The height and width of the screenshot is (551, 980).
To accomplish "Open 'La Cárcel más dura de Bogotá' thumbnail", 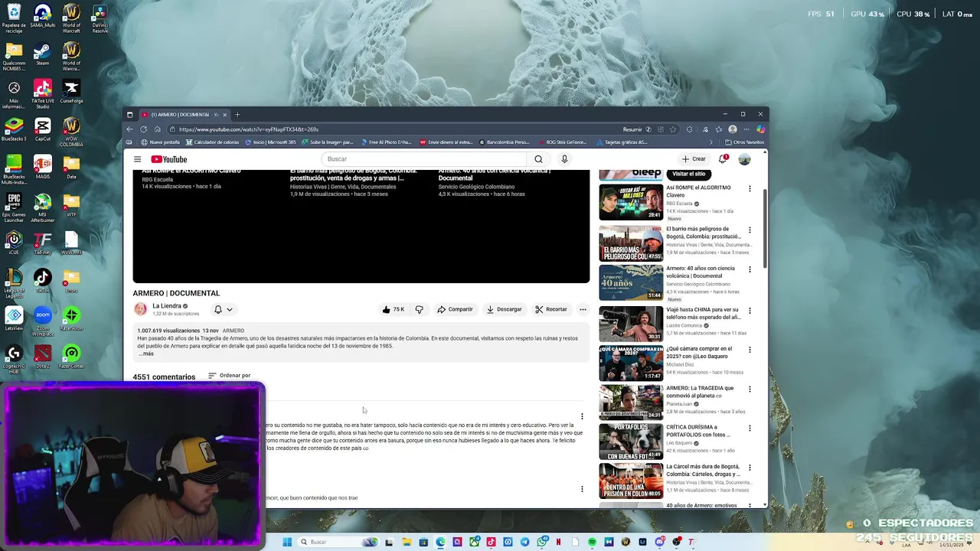I will click(631, 481).
